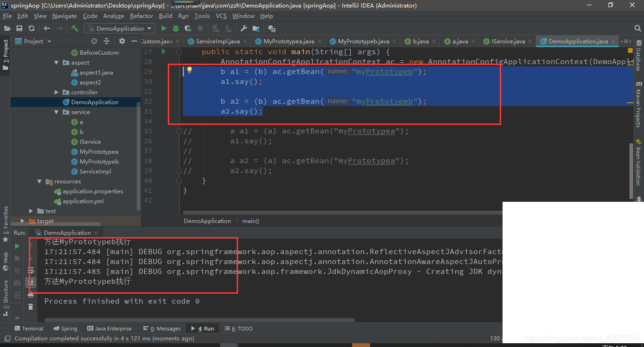Open the Refactor menu
644x347 pixels.
pos(141,16)
